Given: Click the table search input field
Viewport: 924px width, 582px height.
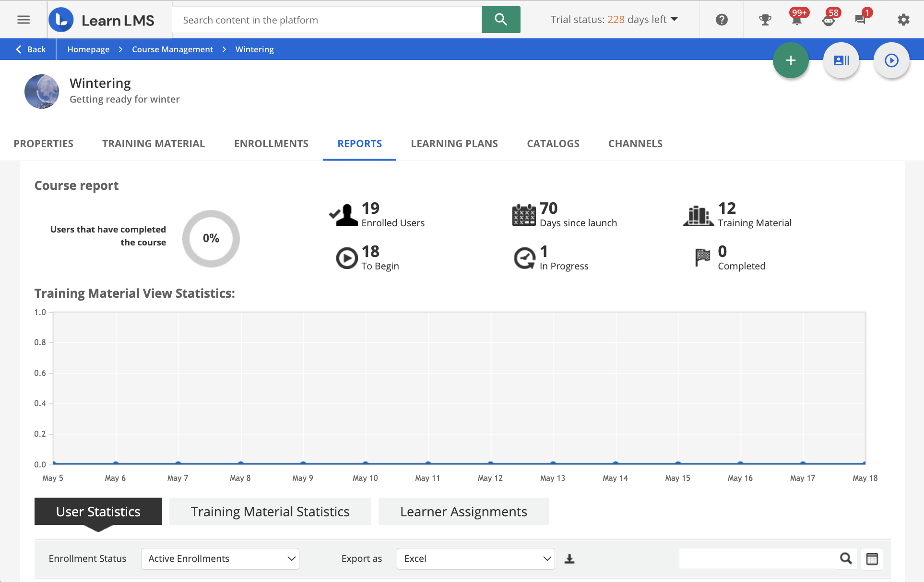Looking at the screenshot, I should pos(758,559).
